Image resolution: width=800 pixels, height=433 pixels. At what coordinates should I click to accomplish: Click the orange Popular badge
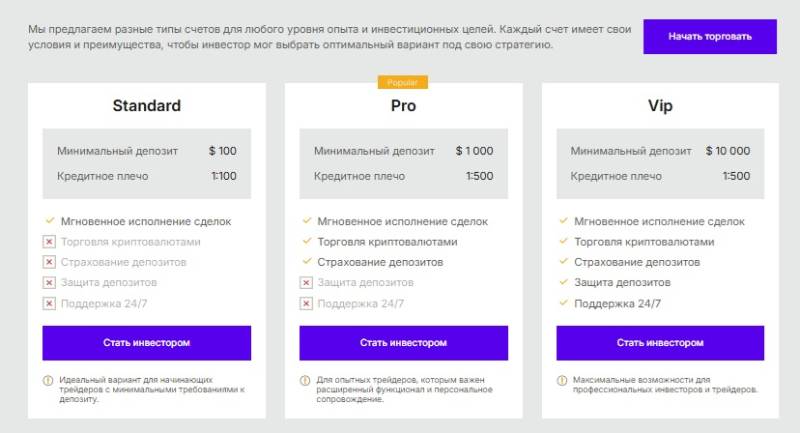[403, 83]
